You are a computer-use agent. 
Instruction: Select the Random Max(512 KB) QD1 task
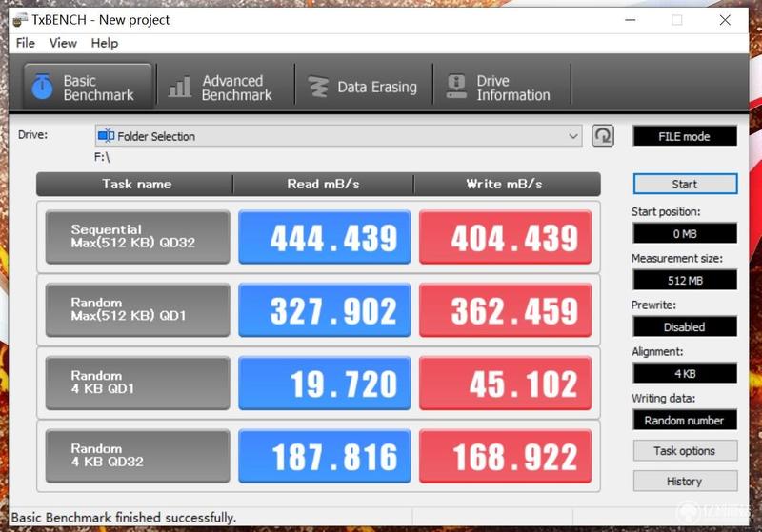[x=137, y=310]
